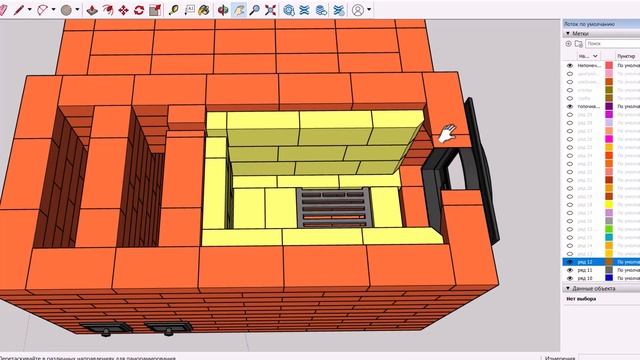Show the hidden ряд 29 tag

(x=570, y=115)
